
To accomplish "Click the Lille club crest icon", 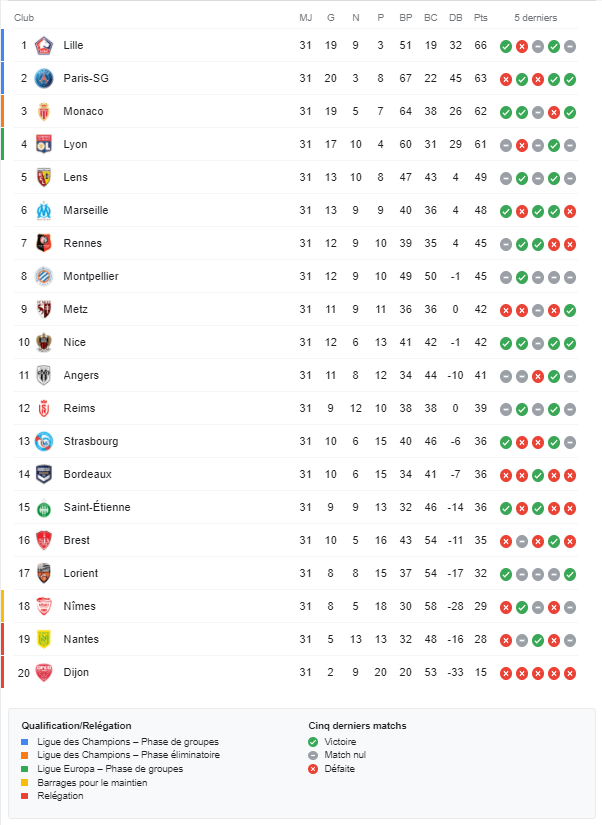I will pyautogui.click(x=43, y=46).
